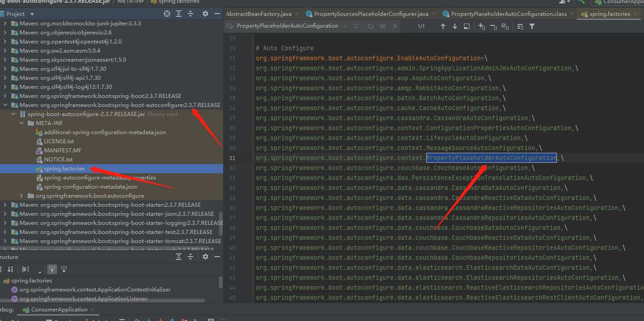Select NOTICE.txt file
Screen dimensions: 644x321
(x=58, y=159)
